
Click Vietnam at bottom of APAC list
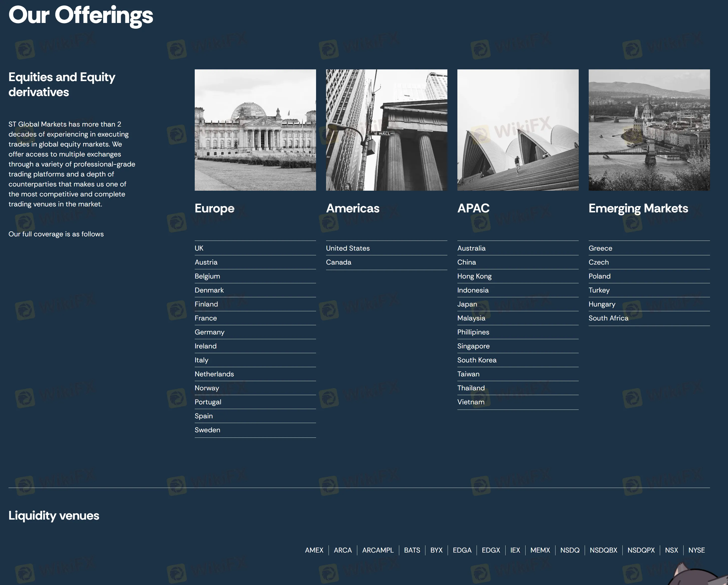(471, 402)
